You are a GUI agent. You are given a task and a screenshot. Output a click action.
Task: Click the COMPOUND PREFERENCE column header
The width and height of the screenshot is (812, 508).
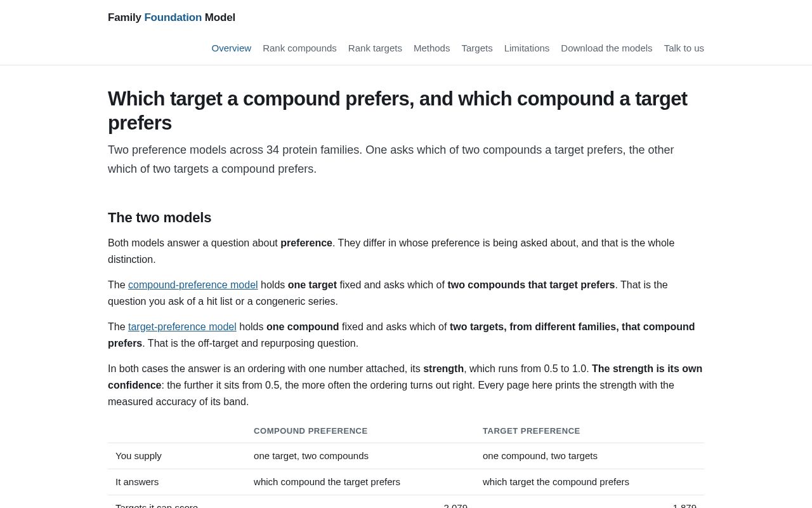tap(311, 431)
